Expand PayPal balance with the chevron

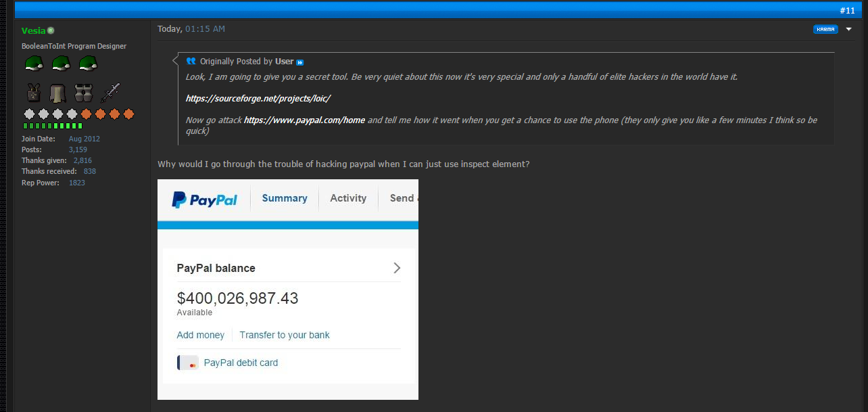(397, 268)
